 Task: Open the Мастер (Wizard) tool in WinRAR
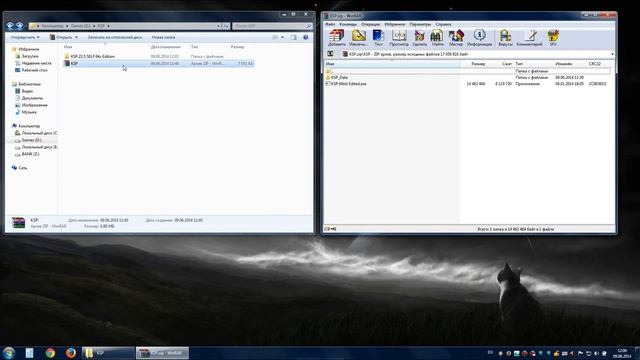pyautogui.click(x=456, y=38)
